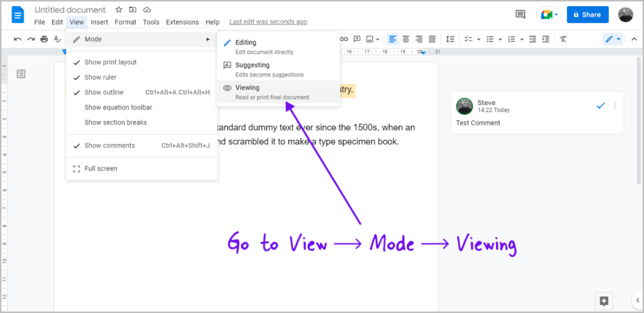Insert a checklist
This screenshot has width=644, height=313.
pyautogui.click(x=468, y=39)
